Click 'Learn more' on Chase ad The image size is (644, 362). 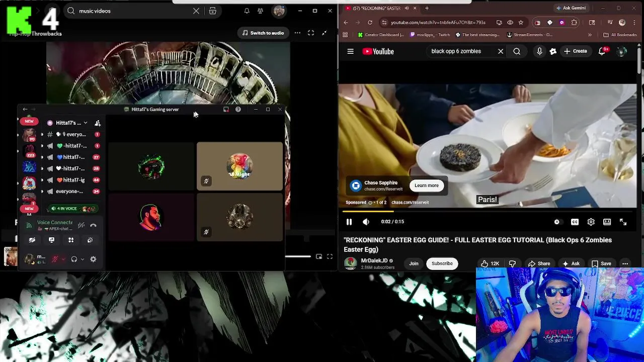tap(427, 186)
